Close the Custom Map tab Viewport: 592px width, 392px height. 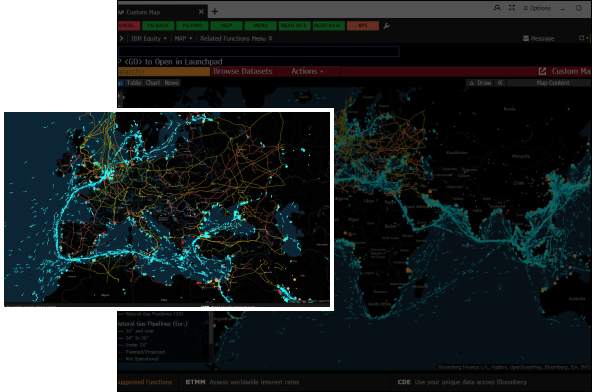click(201, 12)
